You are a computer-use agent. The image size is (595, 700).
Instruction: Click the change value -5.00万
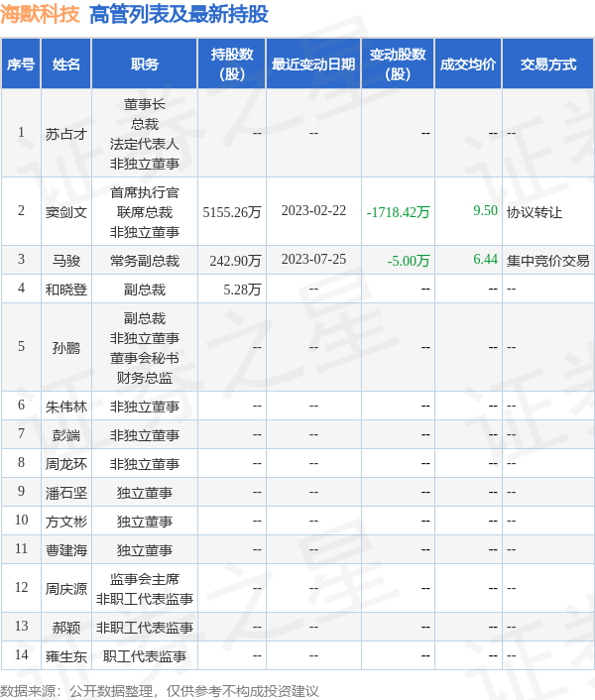pyautogui.click(x=408, y=260)
